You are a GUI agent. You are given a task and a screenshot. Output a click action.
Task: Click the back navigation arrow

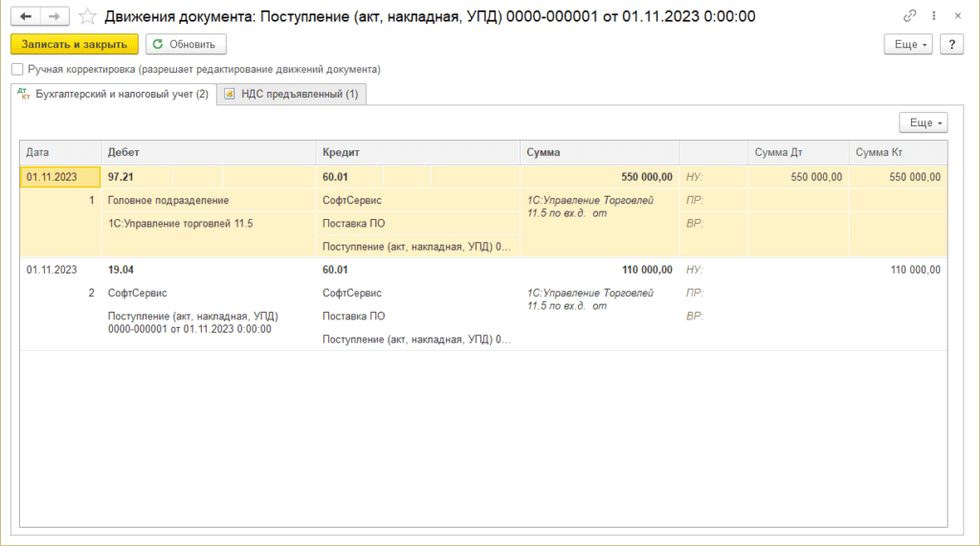pyautogui.click(x=26, y=16)
